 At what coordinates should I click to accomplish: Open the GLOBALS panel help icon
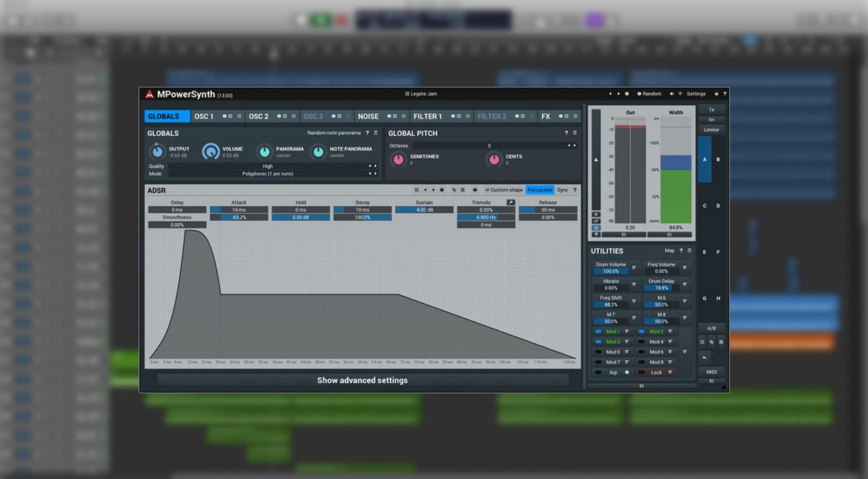[x=367, y=133]
